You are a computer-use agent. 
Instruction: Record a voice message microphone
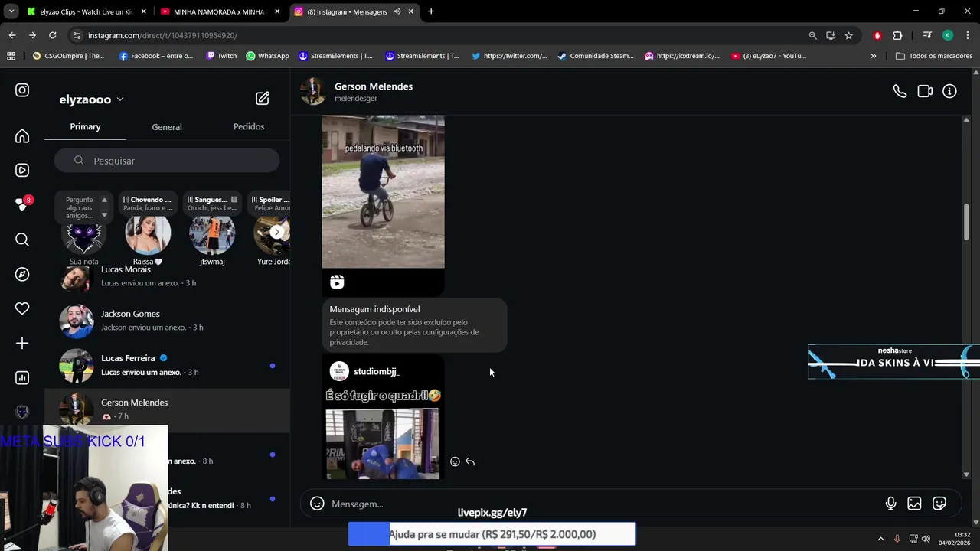pyautogui.click(x=890, y=504)
